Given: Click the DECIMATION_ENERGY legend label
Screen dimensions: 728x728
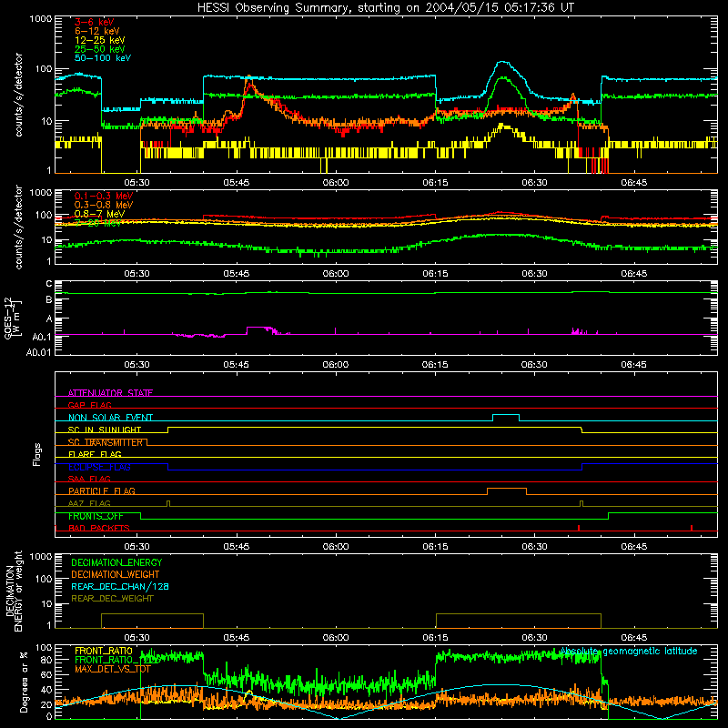Looking at the screenshot, I should click(x=116, y=562).
